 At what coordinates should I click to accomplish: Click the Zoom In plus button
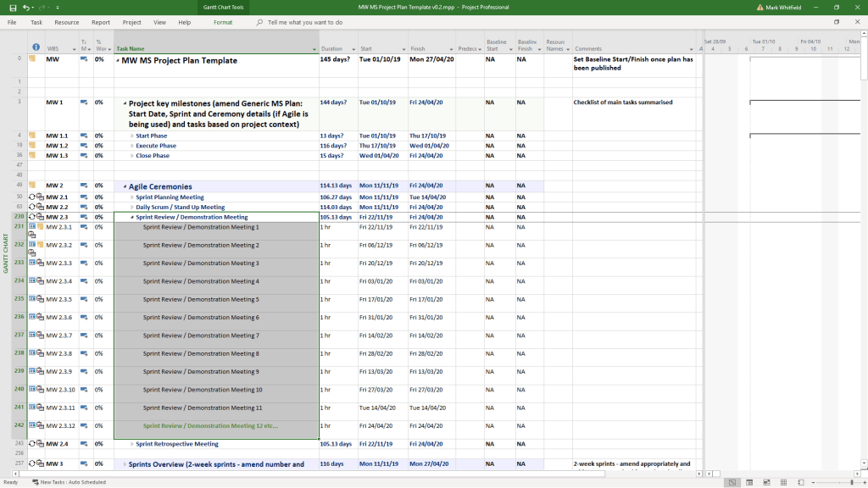864,482
